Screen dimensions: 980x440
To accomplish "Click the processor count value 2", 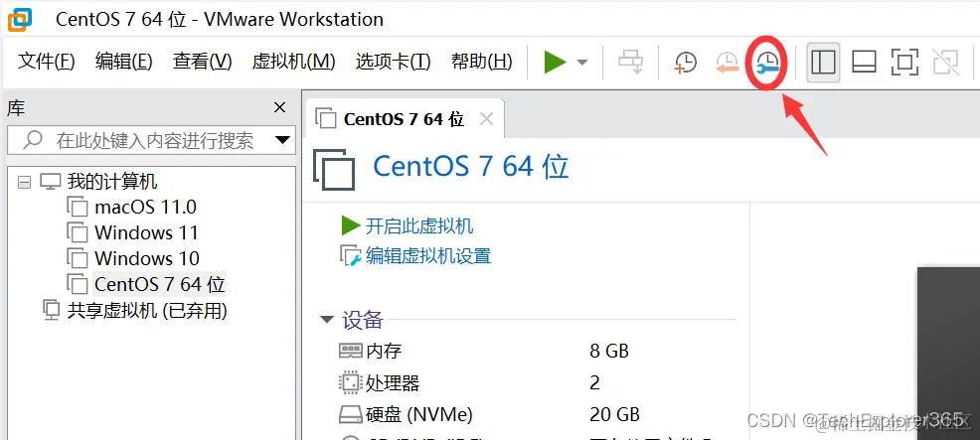I will [594, 382].
